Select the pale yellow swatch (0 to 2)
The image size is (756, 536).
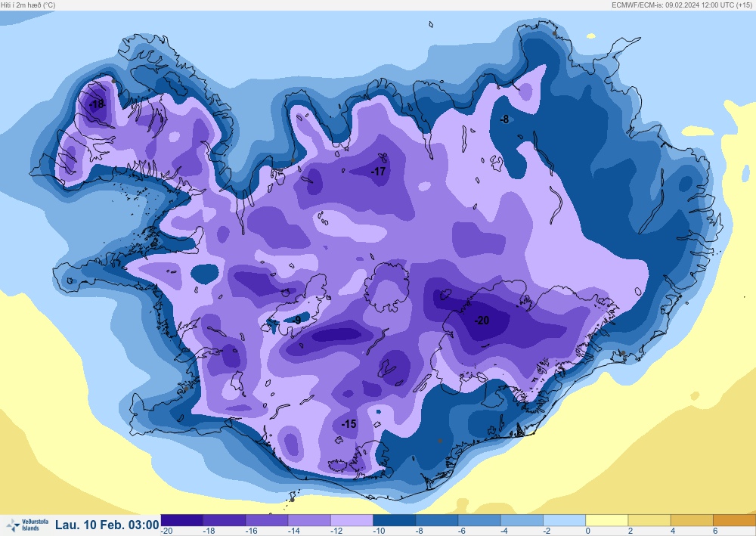606,520
